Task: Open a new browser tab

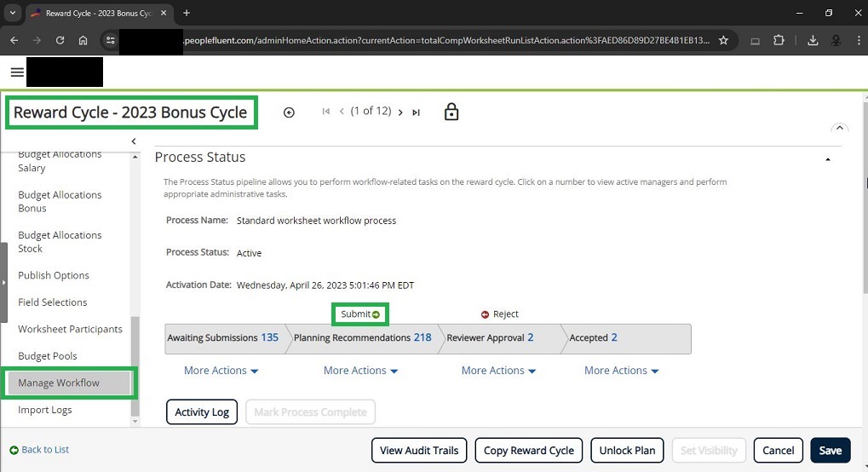Action: click(187, 13)
